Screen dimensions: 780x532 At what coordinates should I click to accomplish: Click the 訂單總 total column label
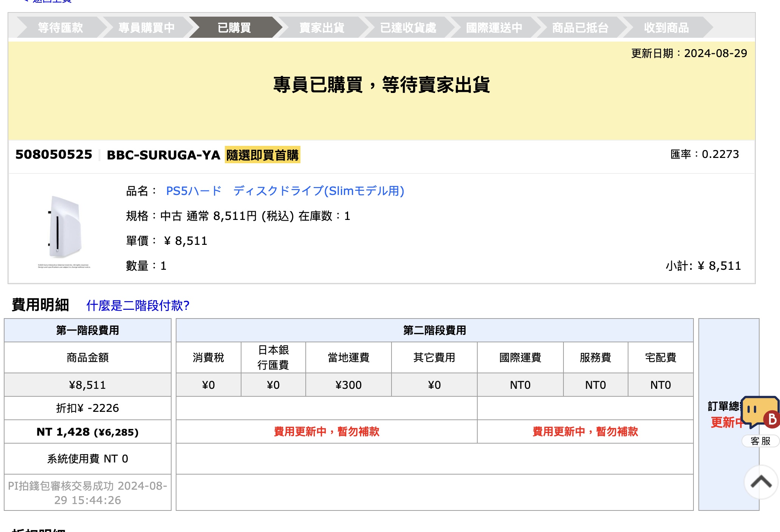(x=724, y=407)
